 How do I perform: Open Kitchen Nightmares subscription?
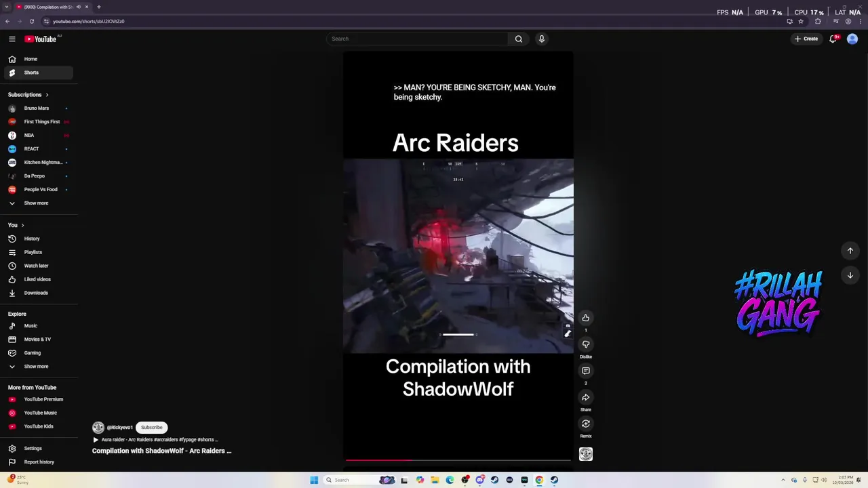point(39,163)
